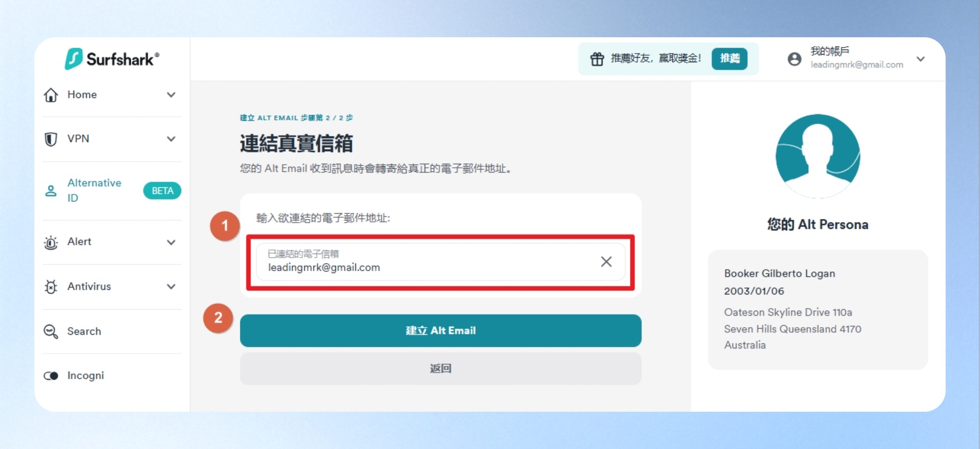Click the Search magnifier icon
The width and height of the screenshot is (980, 449).
pyautogui.click(x=51, y=332)
